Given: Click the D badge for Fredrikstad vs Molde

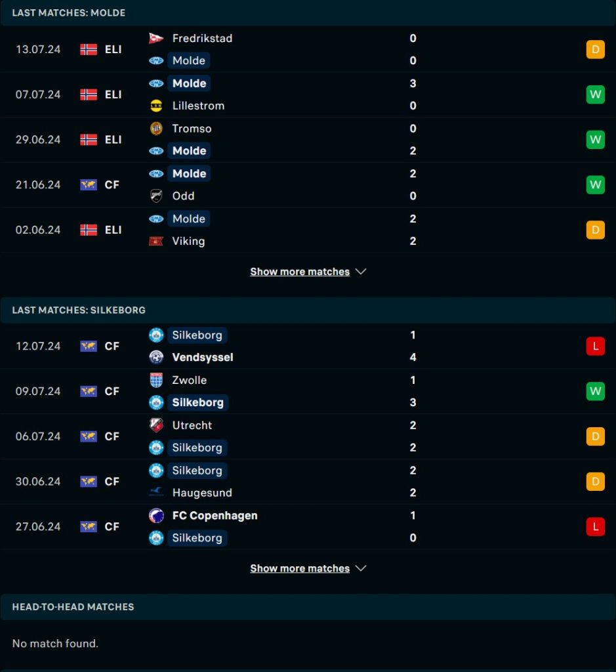Looking at the screenshot, I should [x=596, y=49].
